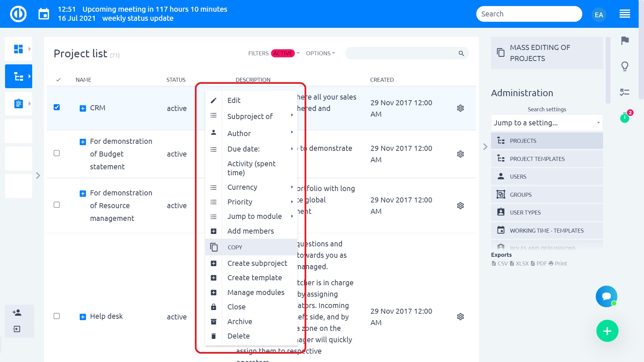The image size is (644, 362).
Task: Check the Help desk project checkbox
Action: click(x=57, y=316)
